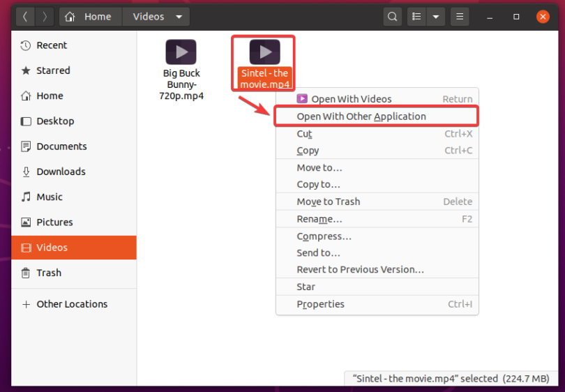Expand the view options dropdown arrow
This screenshot has height=392, width=565.
click(436, 17)
